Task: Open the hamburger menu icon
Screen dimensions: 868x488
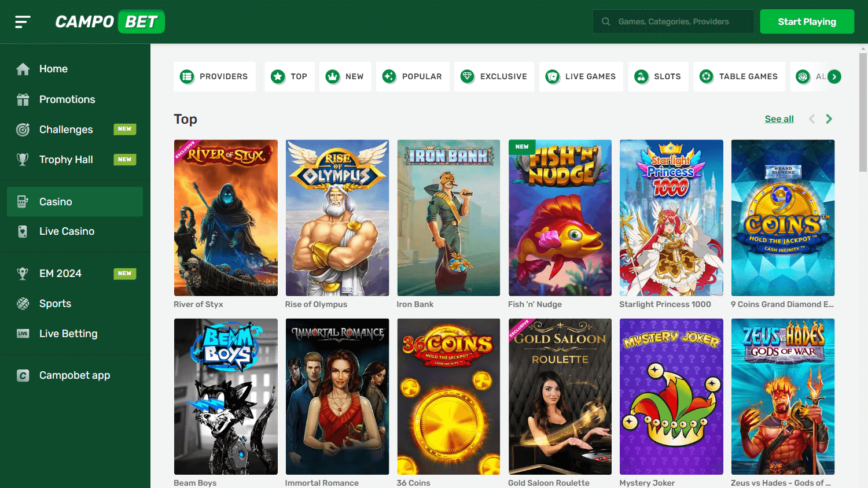Action: tap(22, 21)
